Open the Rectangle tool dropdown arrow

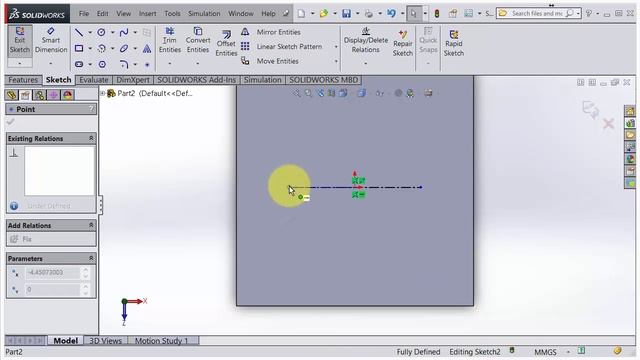pyautogui.click(x=90, y=49)
